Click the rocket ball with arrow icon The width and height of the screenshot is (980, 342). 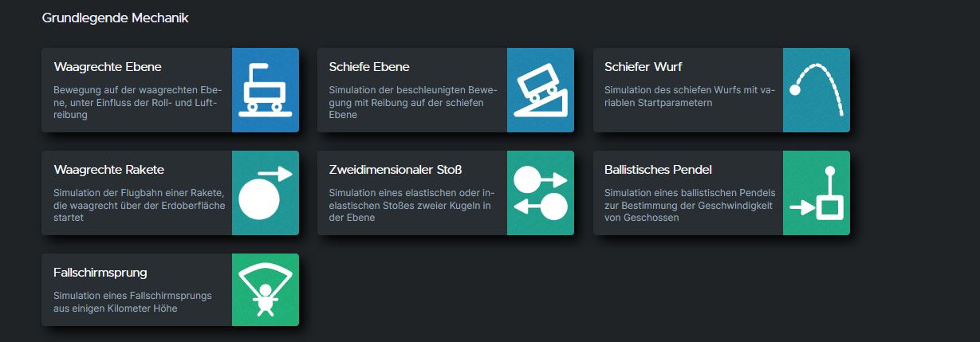tap(265, 193)
